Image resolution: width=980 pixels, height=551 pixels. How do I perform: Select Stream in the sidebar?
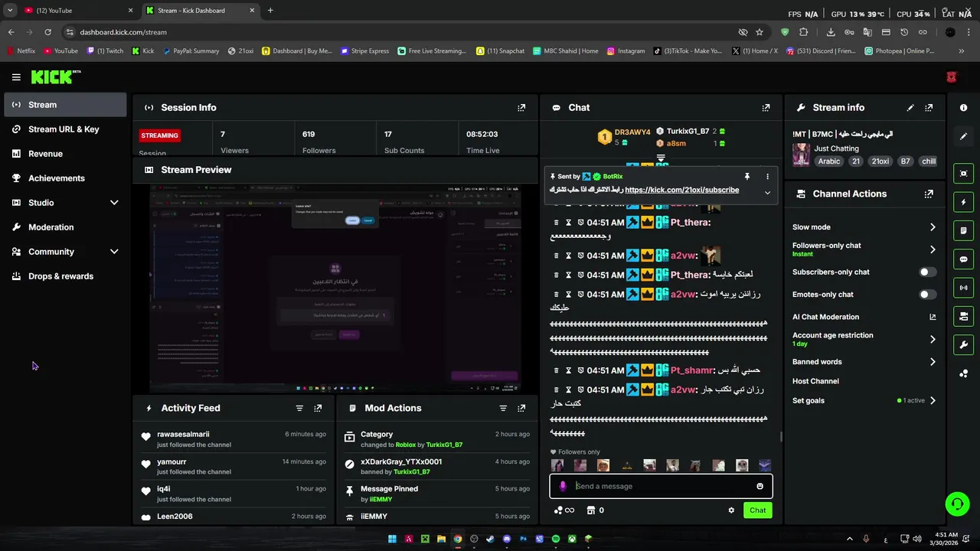click(65, 105)
